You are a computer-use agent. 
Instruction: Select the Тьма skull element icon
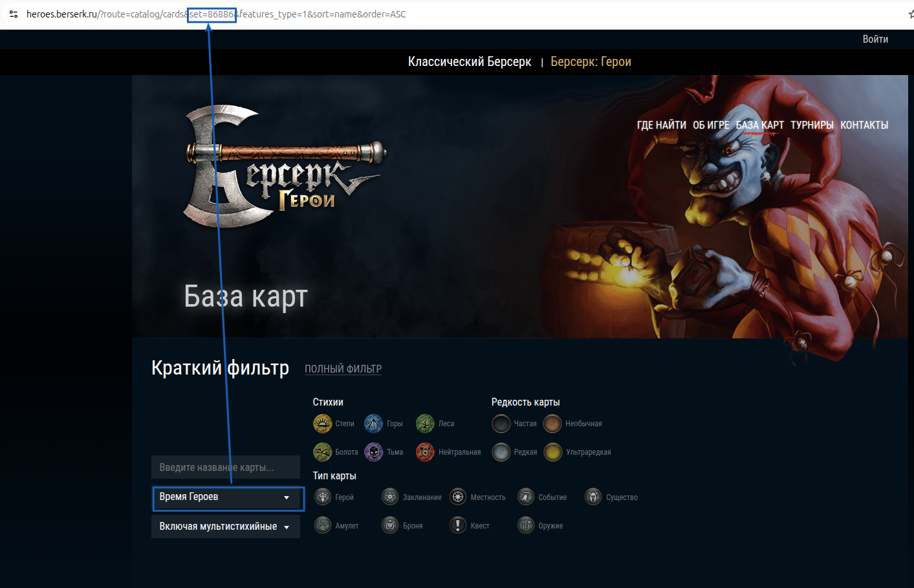(373, 452)
